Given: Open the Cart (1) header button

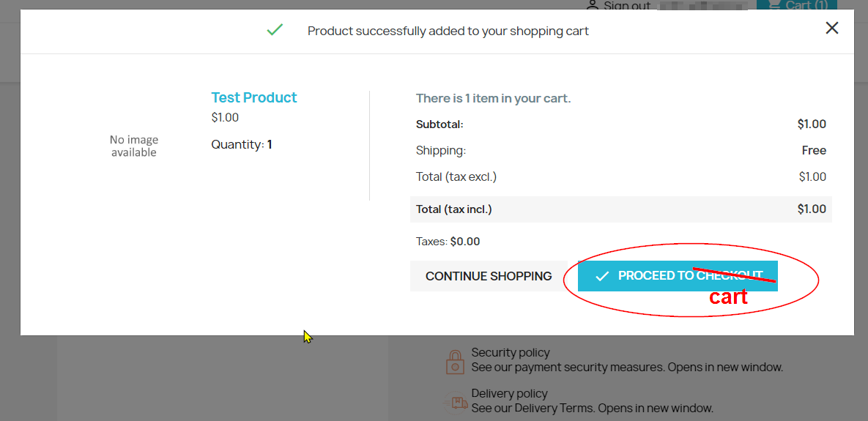Looking at the screenshot, I should pos(797,6).
